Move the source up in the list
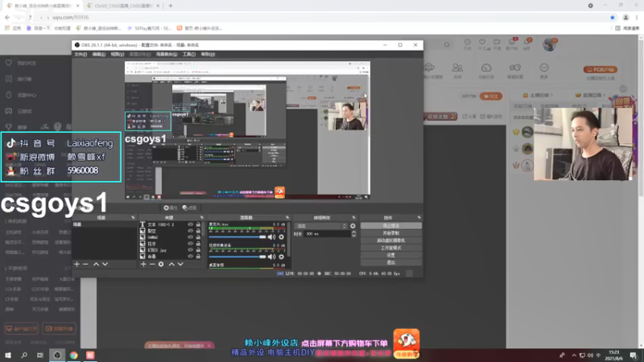This screenshot has width=644, height=362. 171,265
